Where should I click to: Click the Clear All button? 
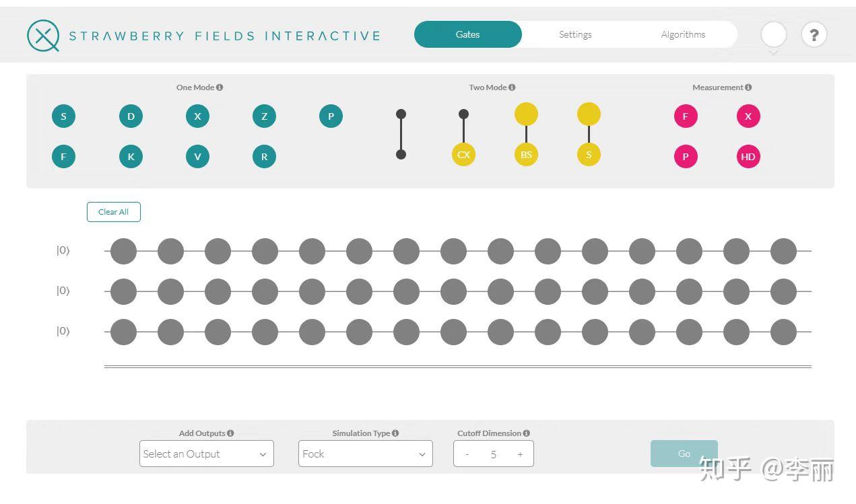pyautogui.click(x=114, y=211)
